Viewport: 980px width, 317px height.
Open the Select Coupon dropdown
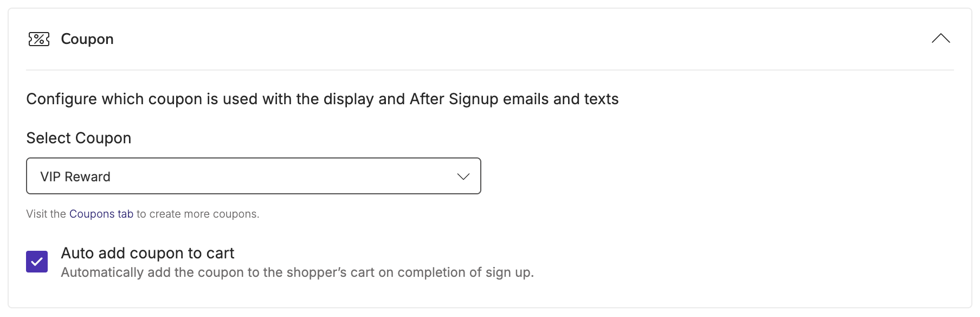click(254, 176)
